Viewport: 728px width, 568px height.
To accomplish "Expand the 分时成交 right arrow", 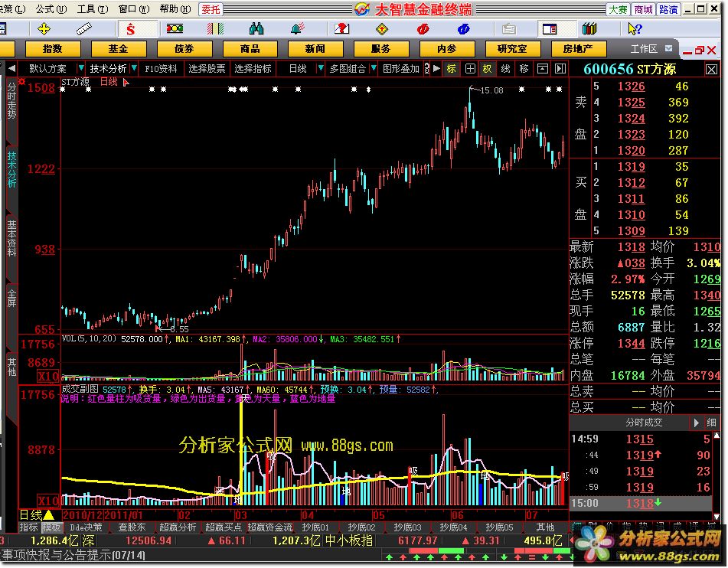I will coord(696,422).
